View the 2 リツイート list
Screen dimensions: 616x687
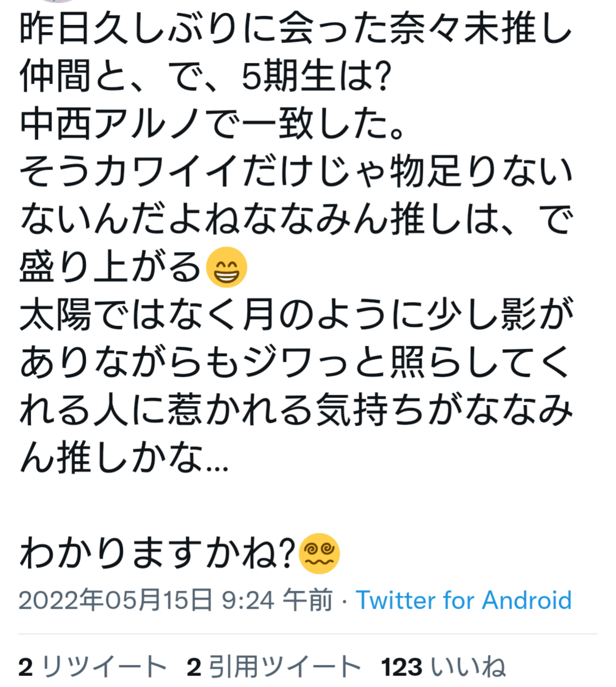click(92, 666)
